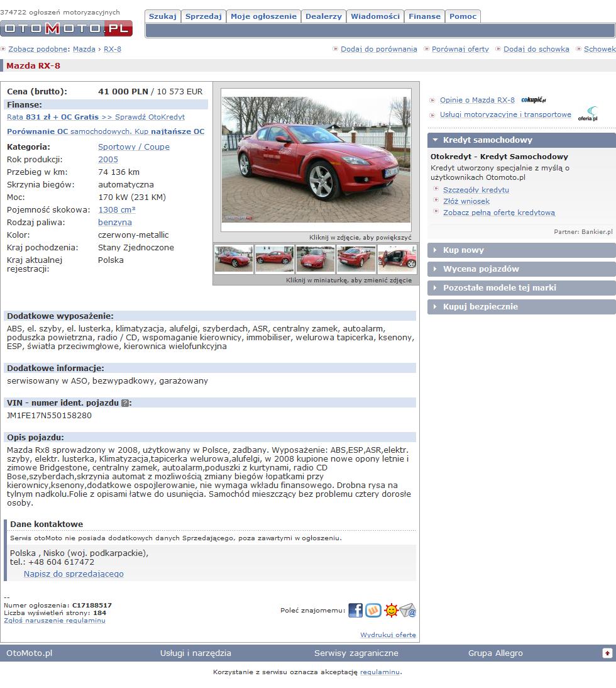Select the fourth thumbnail, car rear view
616x688 pixels.
356,259
